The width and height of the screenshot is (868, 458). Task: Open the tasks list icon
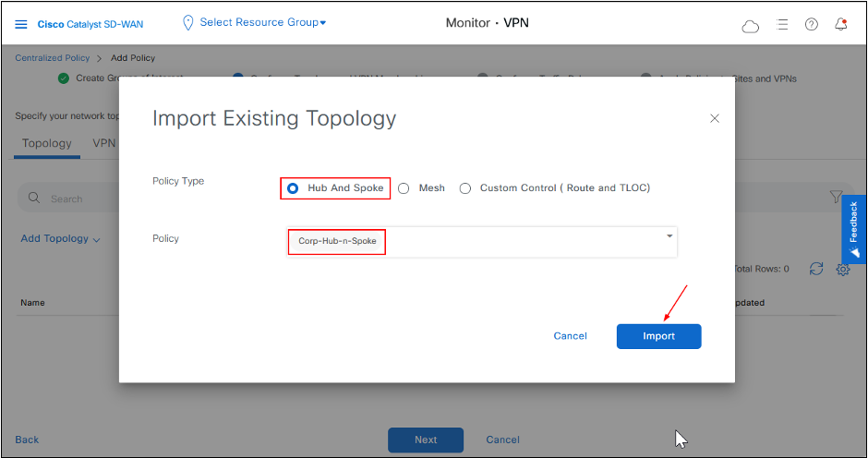coord(782,25)
